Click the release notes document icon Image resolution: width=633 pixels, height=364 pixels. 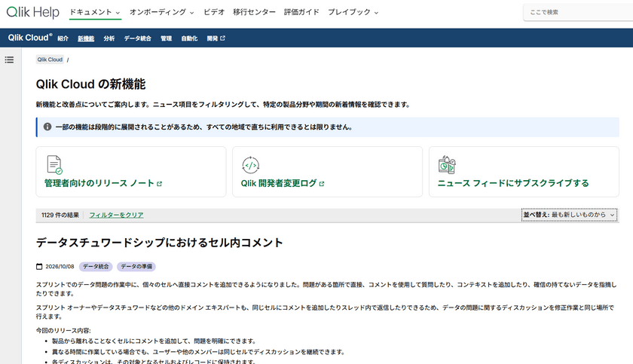[54, 164]
